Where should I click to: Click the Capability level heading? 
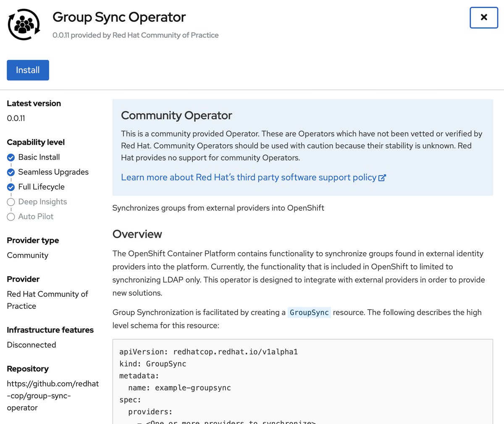click(36, 142)
